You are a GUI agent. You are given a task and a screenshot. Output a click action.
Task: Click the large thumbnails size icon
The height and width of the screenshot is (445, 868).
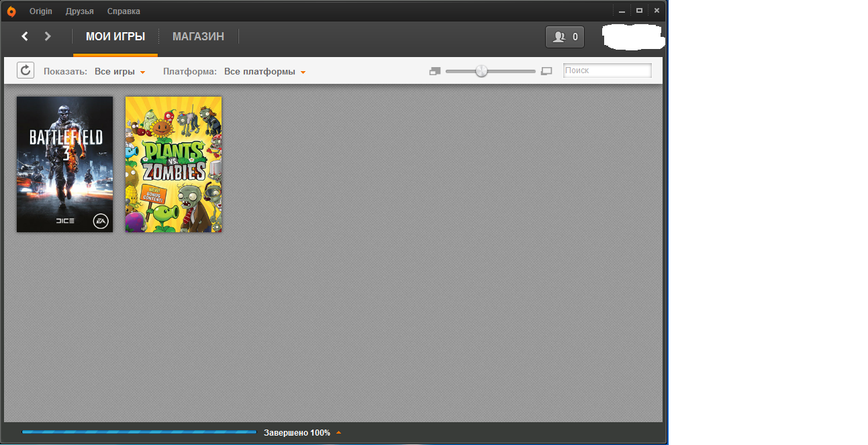[546, 70]
